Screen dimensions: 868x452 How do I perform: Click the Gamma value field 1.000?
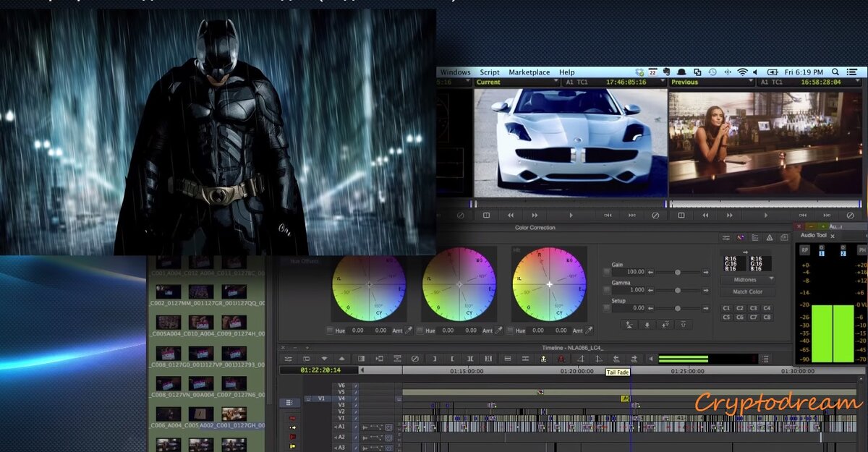coord(629,290)
